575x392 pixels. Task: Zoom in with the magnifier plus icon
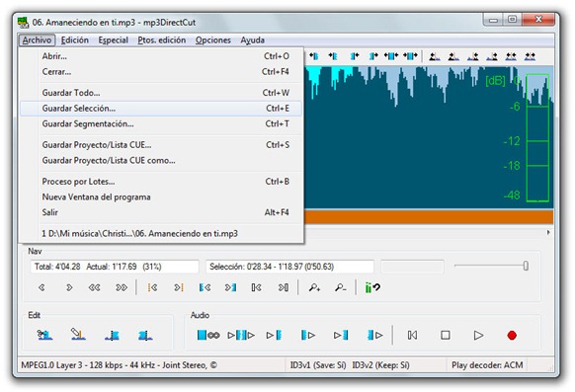tap(314, 287)
